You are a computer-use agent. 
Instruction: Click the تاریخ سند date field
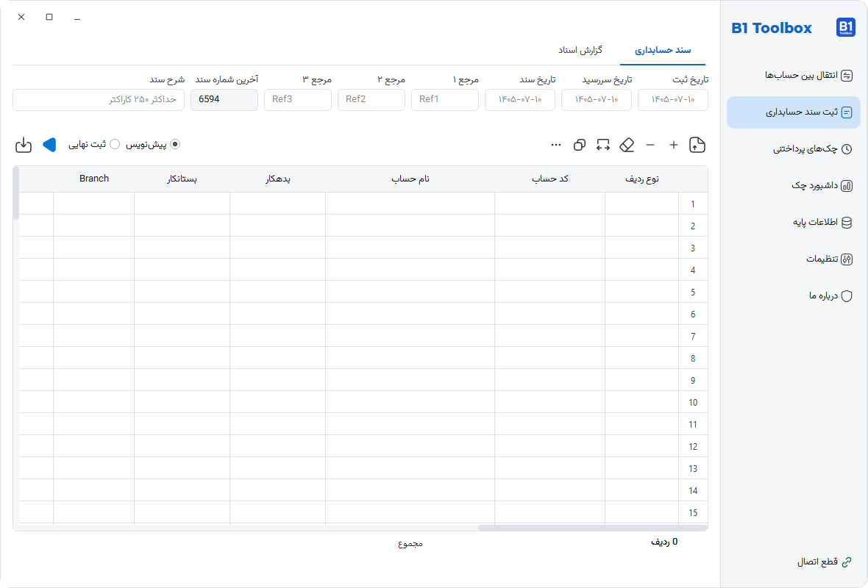(x=520, y=99)
